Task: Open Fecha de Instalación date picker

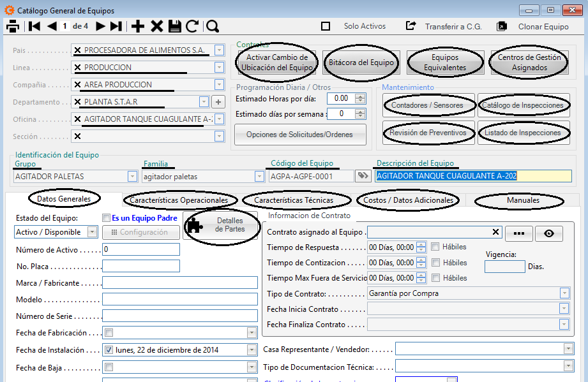Action: point(252,349)
